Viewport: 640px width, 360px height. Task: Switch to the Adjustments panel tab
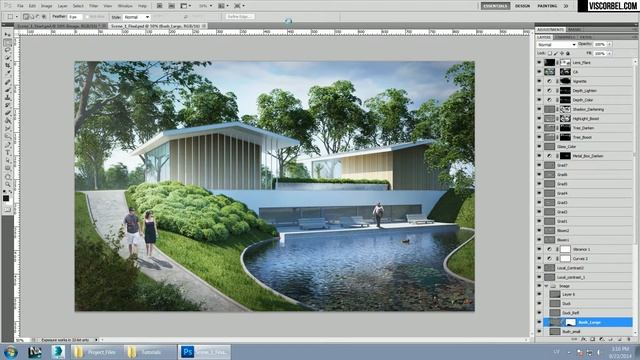[550, 30]
